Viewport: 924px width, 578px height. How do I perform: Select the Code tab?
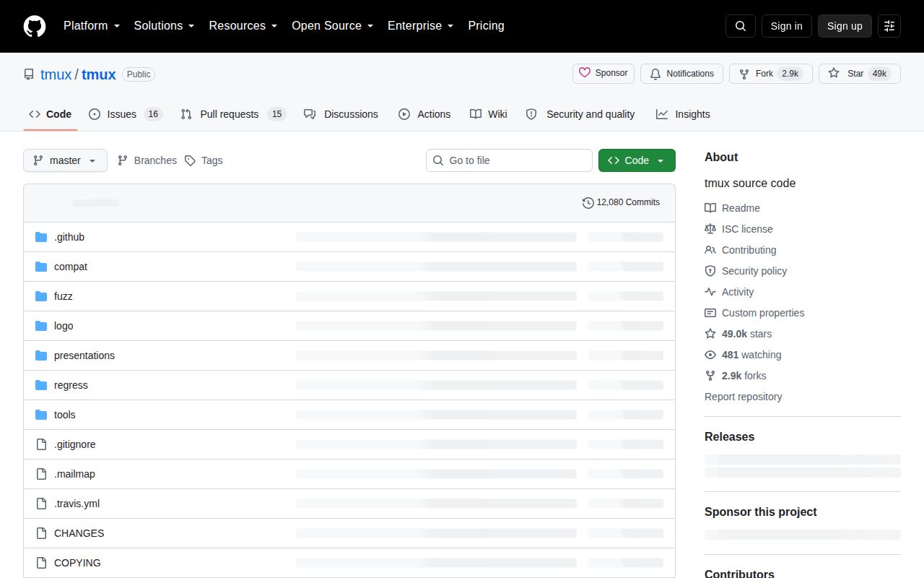(50, 114)
